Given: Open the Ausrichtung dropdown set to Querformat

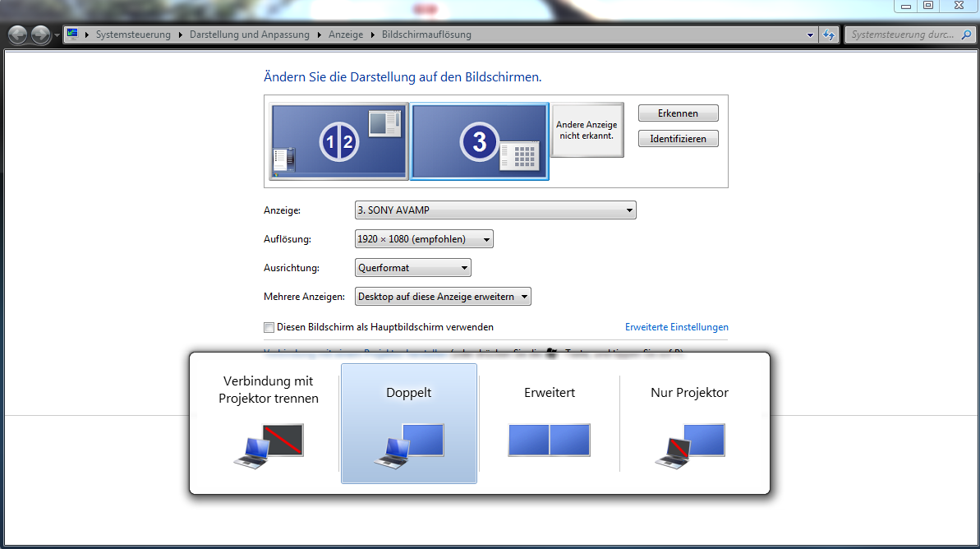Looking at the screenshot, I should [412, 268].
